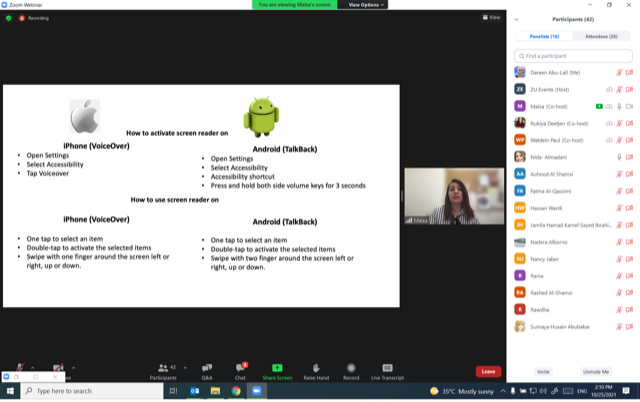Open Chrome from the Windows taskbar
The height and width of the screenshot is (402, 640).
point(237,391)
